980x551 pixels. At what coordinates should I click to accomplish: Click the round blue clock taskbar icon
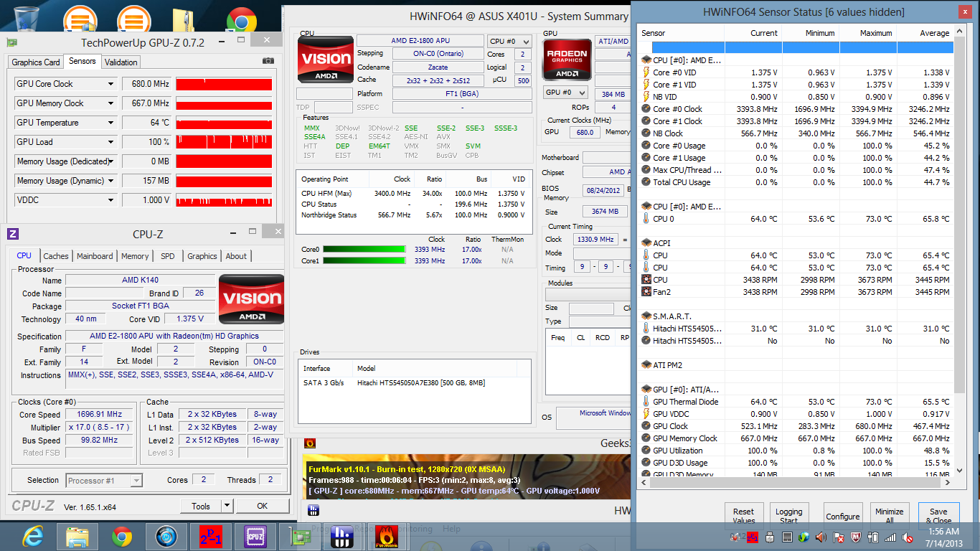pyautogui.click(x=167, y=536)
